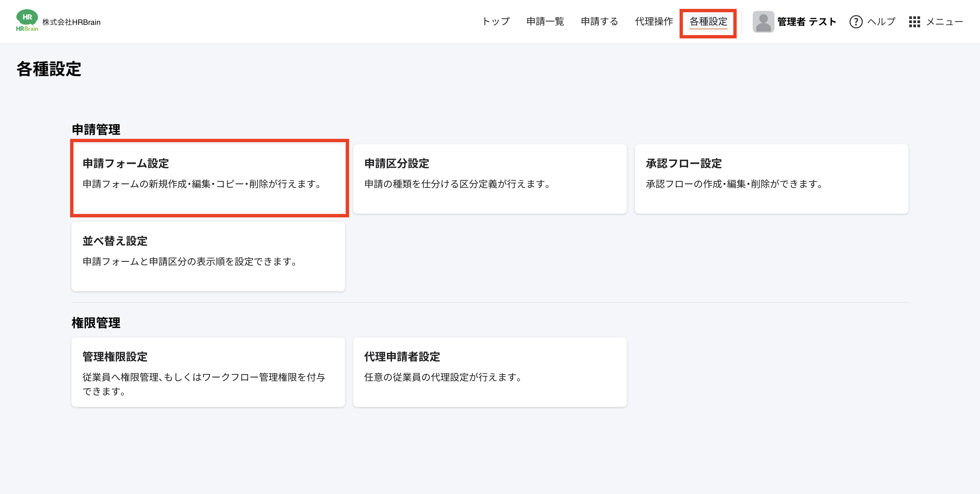The width and height of the screenshot is (980, 494).
Task: Open the 申請一覧 navigation item
Action: [545, 22]
